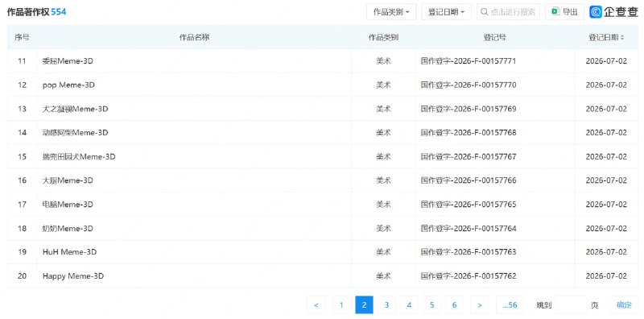Sort by 登记日期 column sort arrows

click(x=622, y=37)
